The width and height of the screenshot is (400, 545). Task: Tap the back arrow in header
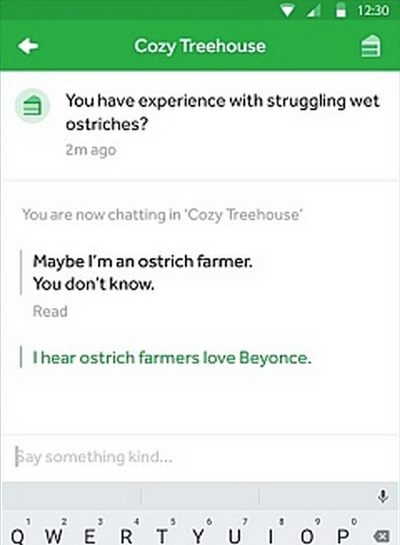pos(28,46)
